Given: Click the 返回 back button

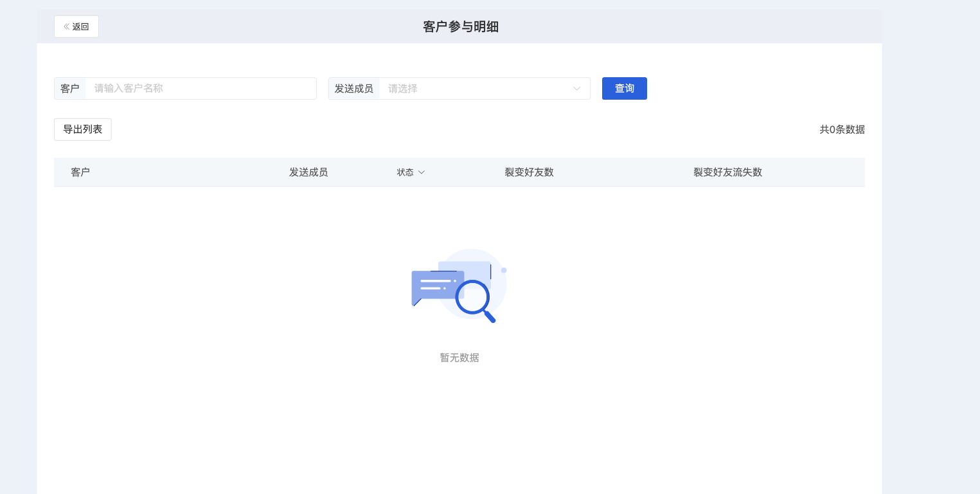Looking at the screenshot, I should (x=76, y=26).
